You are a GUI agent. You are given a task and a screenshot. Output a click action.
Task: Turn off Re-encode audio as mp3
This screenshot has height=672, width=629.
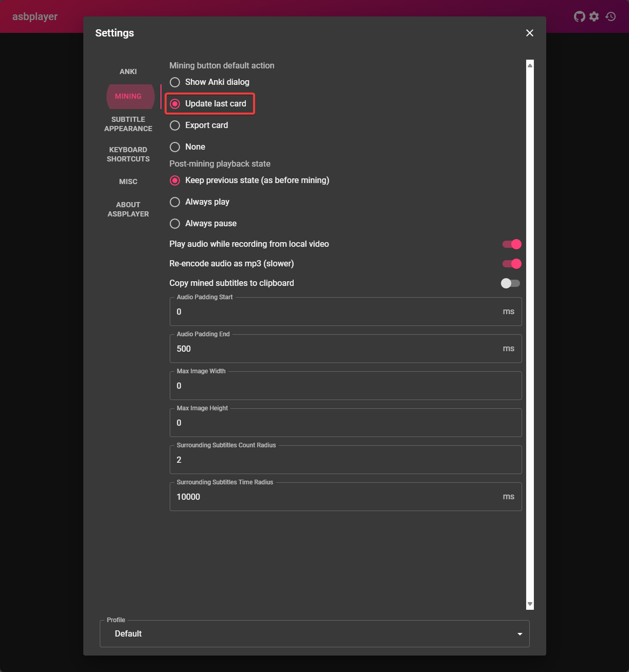click(511, 263)
